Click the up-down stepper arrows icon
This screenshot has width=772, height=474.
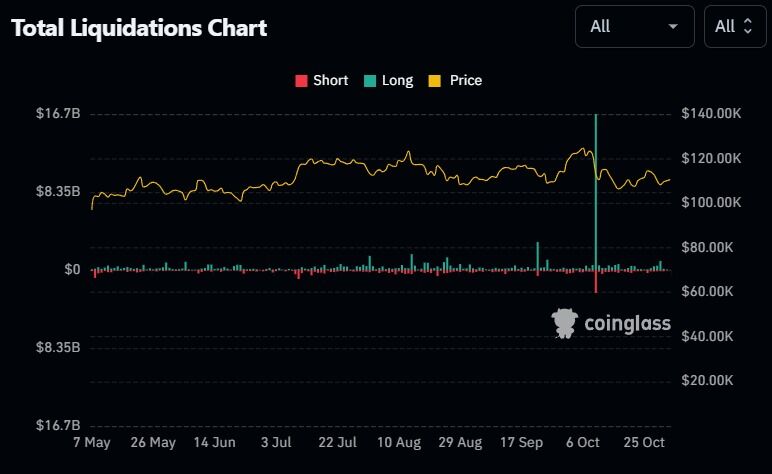pyautogui.click(x=747, y=26)
